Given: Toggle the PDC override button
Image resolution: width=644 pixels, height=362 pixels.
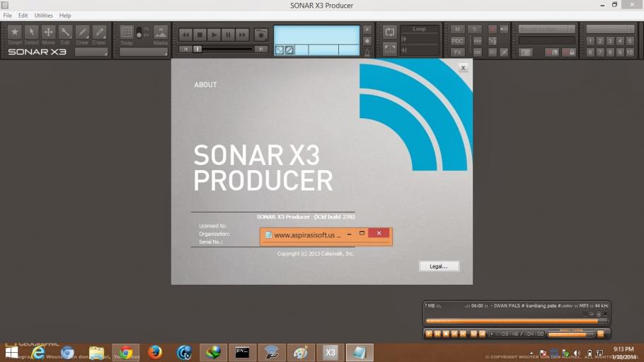Looking at the screenshot, I should click(457, 40).
